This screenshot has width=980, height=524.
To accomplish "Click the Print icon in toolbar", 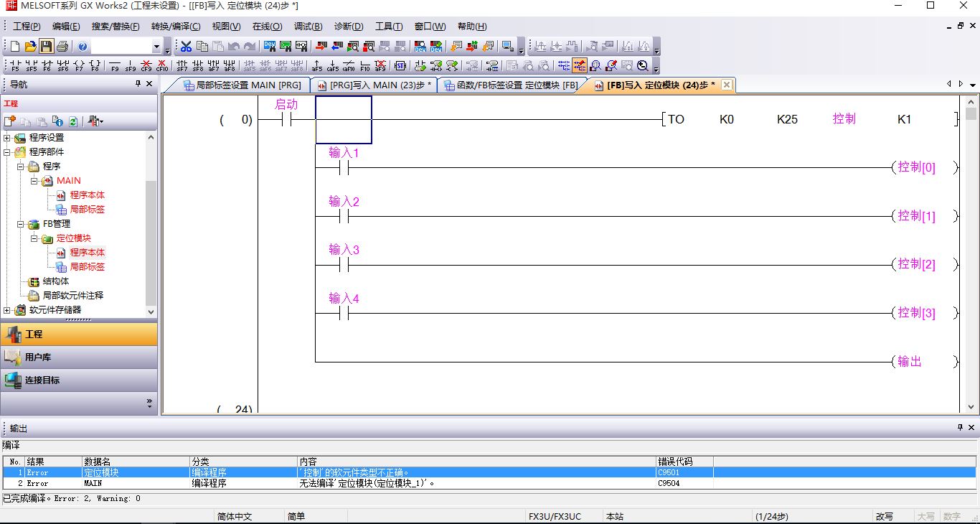I will point(62,47).
